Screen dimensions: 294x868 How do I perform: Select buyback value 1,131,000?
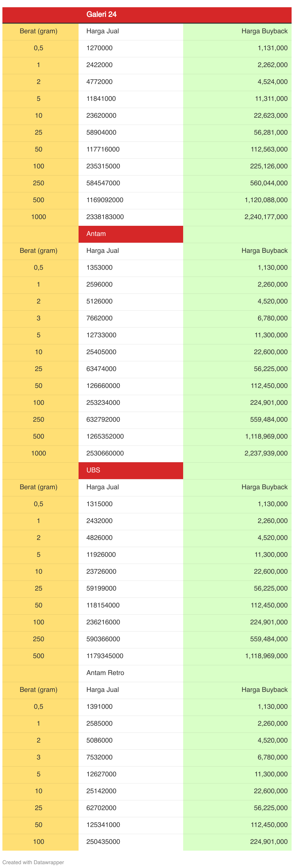(272, 48)
